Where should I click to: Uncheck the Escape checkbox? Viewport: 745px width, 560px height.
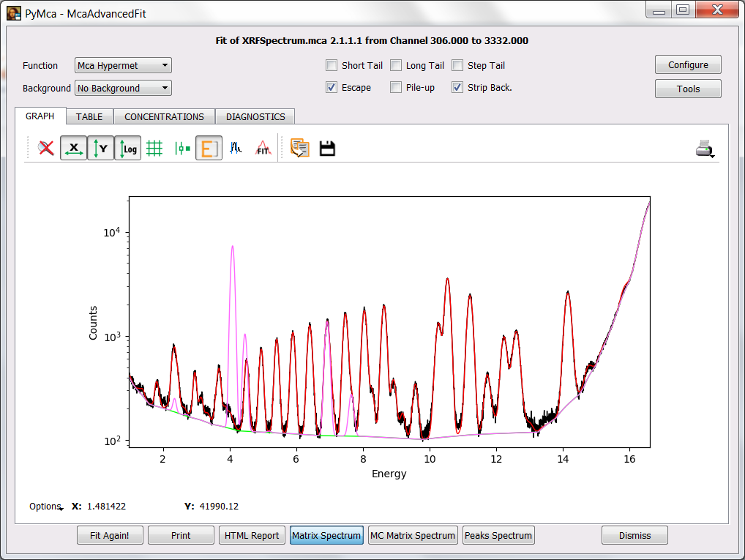tap(332, 88)
